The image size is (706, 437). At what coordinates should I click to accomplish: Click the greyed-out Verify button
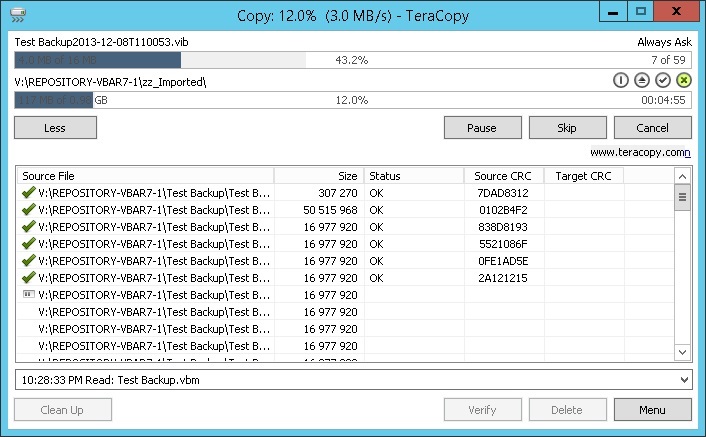(483, 410)
